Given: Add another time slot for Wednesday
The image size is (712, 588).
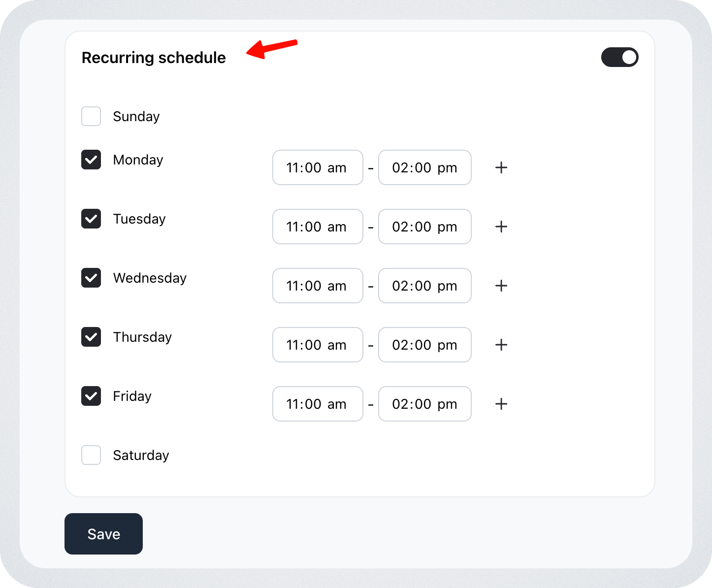Looking at the screenshot, I should pos(501,286).
